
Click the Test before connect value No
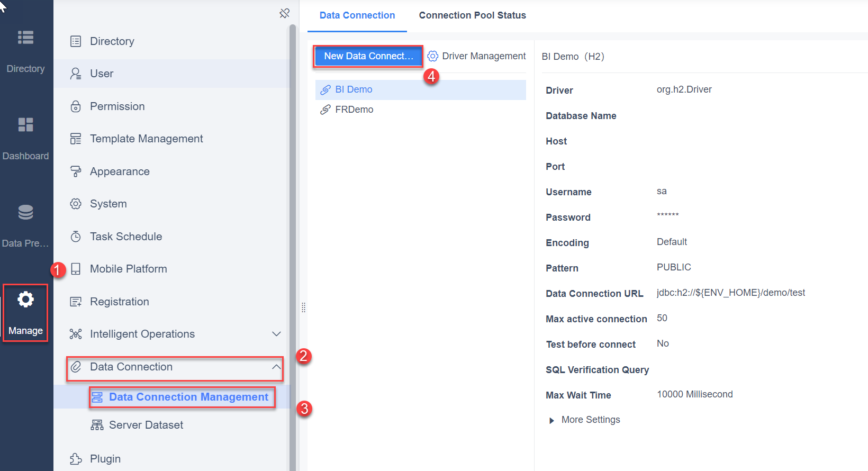[x=663, y=343]
